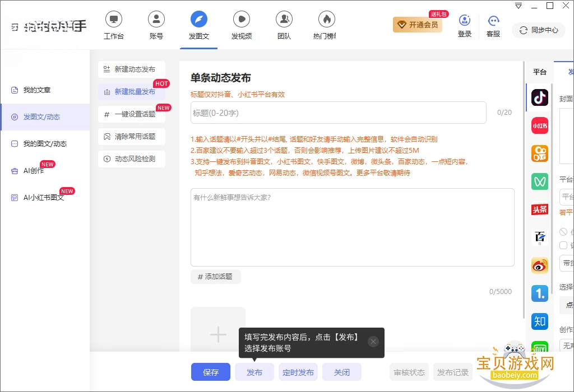Open 新建批量发布 batch publish option

[x=132, y=92]
